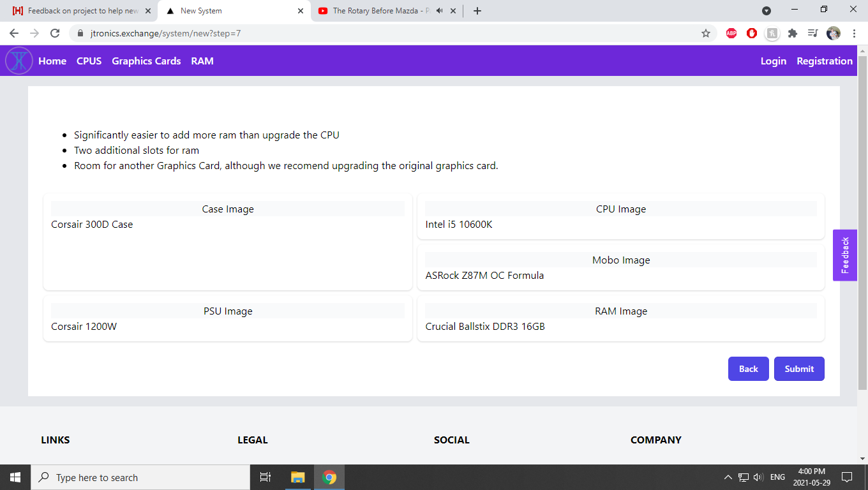Click the scrollbar down arrow
868x490 pixels.
(862, 459)
